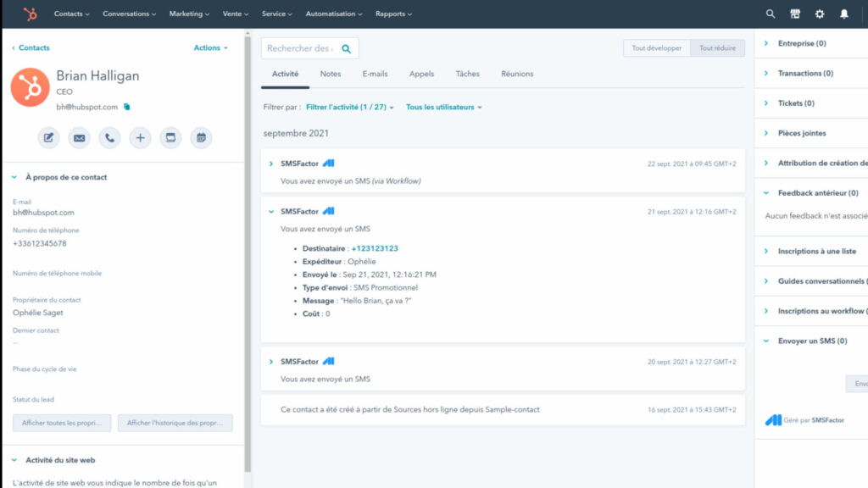Click Afficher toutes les propri... button

(62, 423)
